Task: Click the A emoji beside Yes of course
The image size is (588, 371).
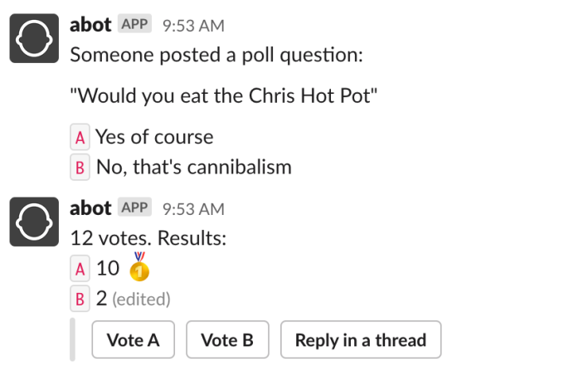Action: click(80, 137)
